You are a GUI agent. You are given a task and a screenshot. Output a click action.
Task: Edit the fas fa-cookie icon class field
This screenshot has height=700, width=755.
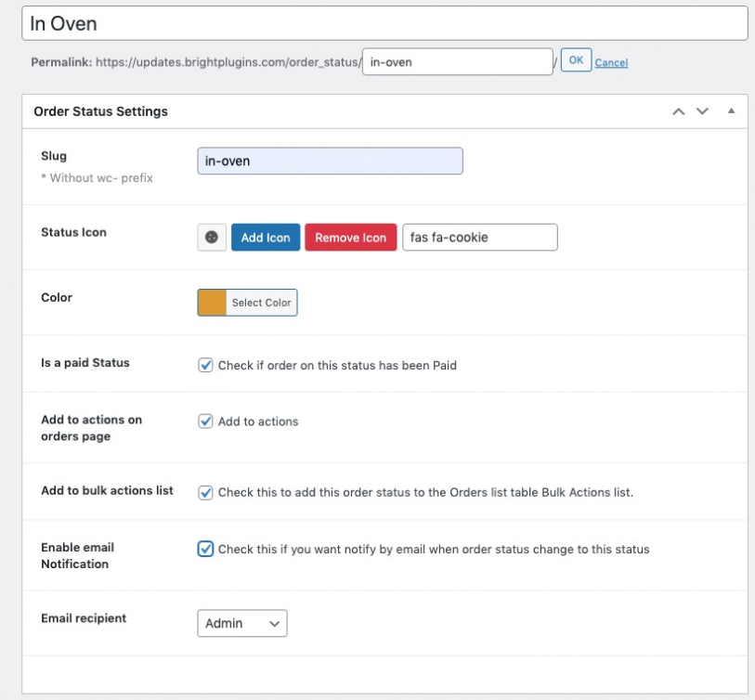point(480,237)
